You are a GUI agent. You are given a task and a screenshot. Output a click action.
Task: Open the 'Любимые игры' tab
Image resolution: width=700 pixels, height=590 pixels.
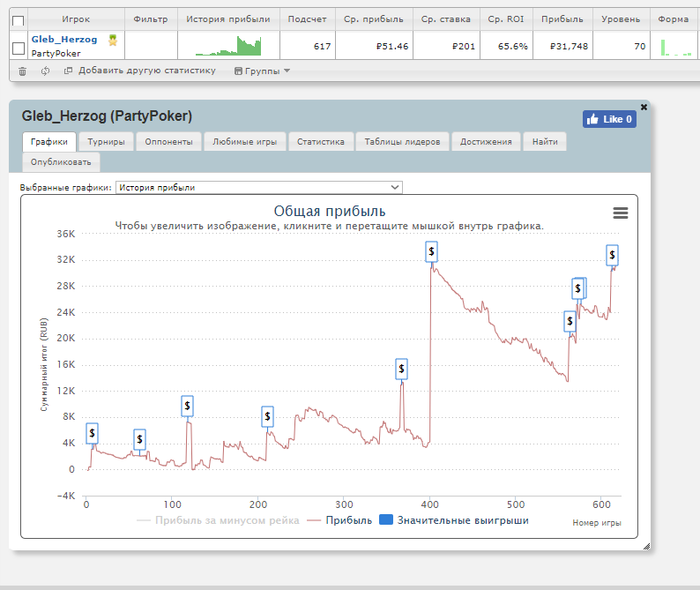(x=245, y=142)
